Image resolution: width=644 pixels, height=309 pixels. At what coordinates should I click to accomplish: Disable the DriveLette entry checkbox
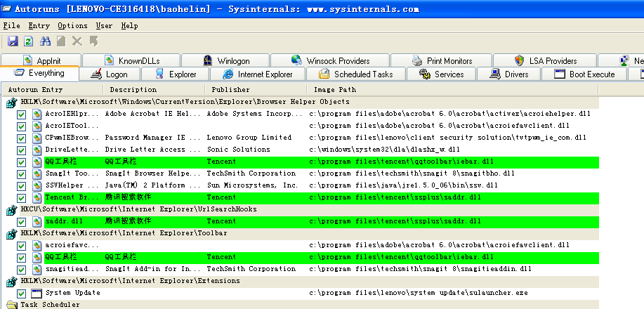[21, 150]
